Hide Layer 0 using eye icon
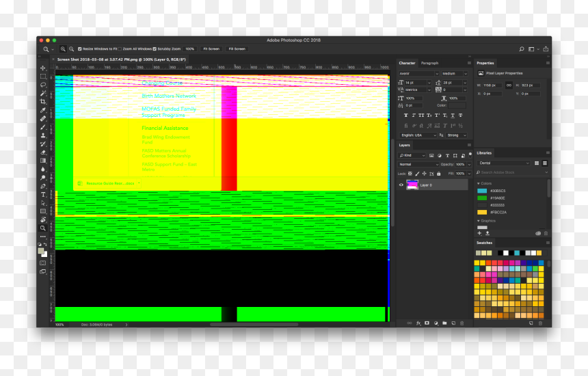This screenshot has width=588, height=376. click(x=401, y=185)
